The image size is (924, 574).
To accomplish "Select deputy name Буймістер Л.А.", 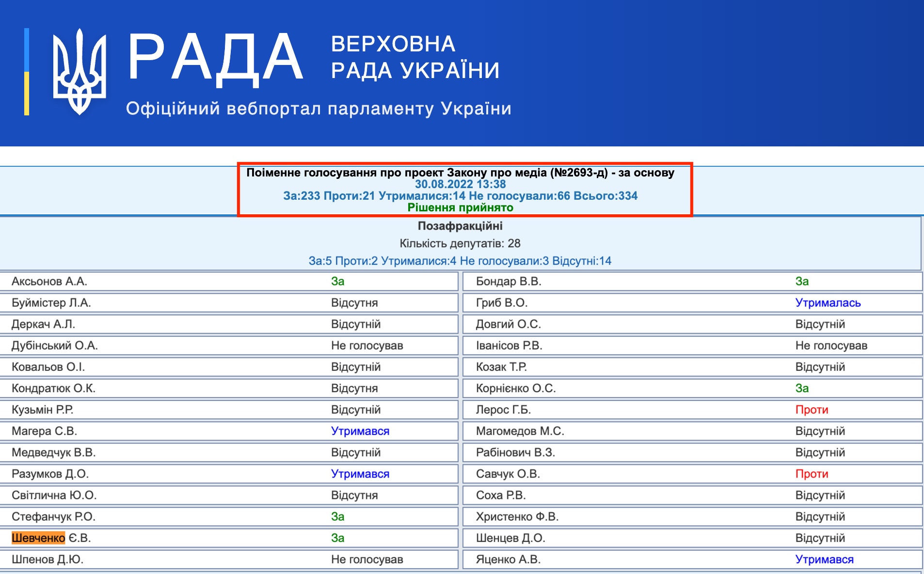I will tap(51, 303).
